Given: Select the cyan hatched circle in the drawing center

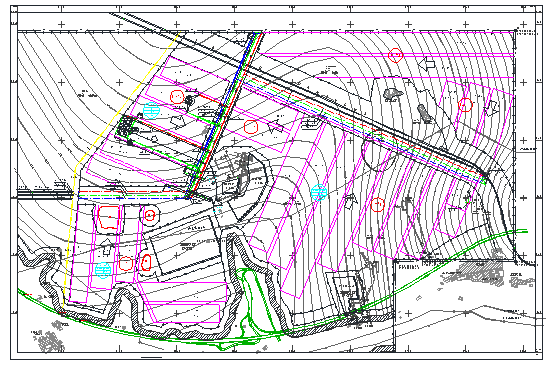Looking at the screenshot, I should point(319,193).
